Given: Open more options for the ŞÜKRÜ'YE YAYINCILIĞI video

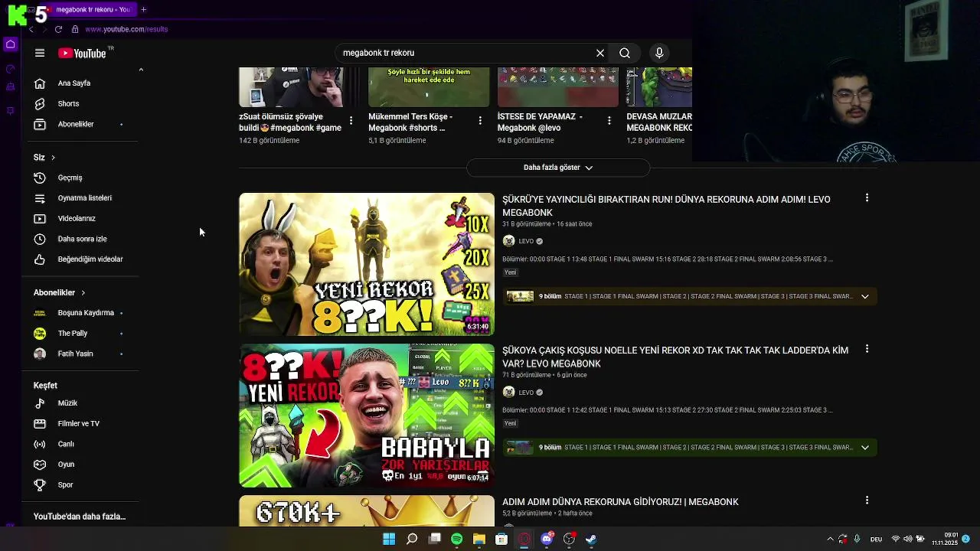Looking at the screenshot, I should 867,197.
